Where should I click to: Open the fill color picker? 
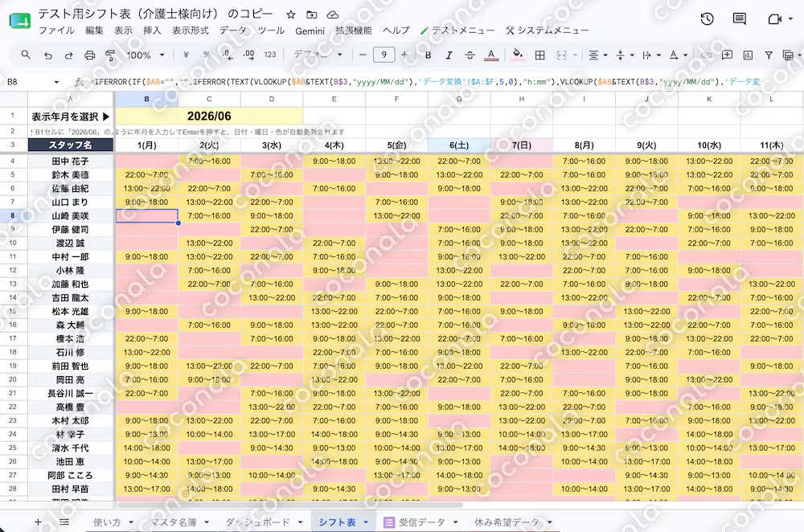point(518,55)
